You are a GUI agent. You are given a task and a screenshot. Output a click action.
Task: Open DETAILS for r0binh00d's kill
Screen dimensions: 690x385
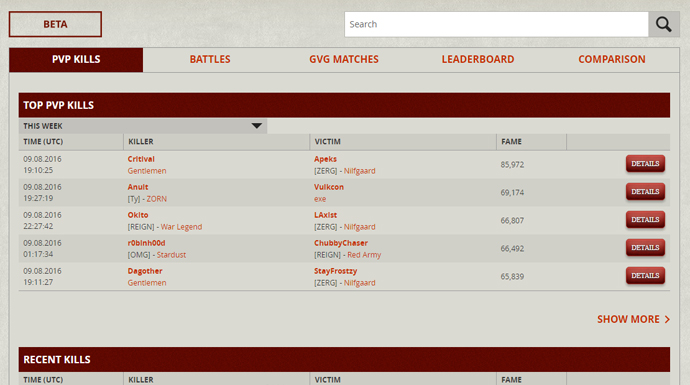pos(645,248)
